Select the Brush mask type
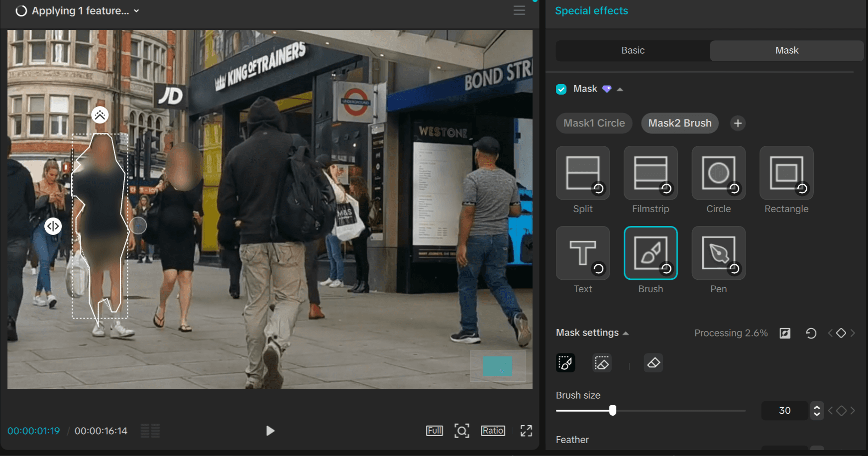This screenshot has height=456, width=868. [x=651, y=253]
